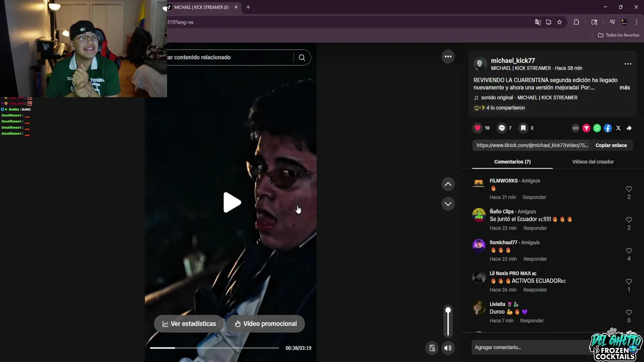
Task: Like the FILMWORKS comment
Action: click(628, 189)
